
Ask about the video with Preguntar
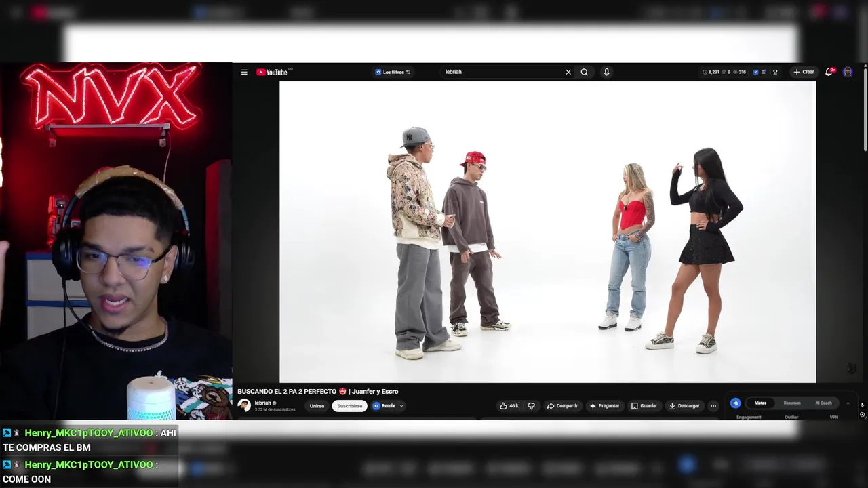604,406
